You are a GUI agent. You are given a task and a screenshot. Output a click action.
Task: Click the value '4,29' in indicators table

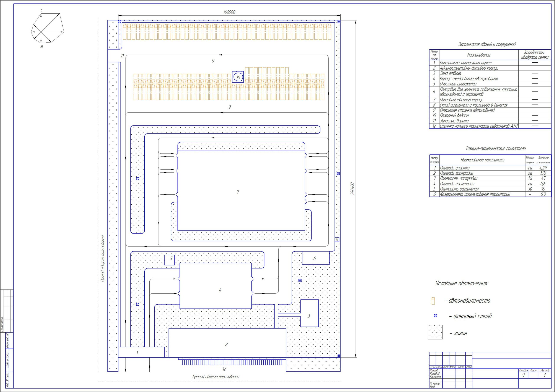coord(543,168)
